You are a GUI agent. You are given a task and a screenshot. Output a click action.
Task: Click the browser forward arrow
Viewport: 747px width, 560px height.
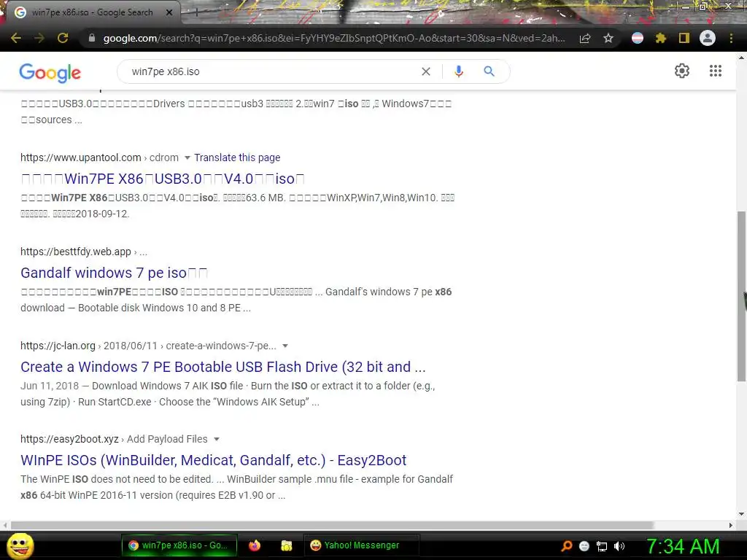[39, 38]
